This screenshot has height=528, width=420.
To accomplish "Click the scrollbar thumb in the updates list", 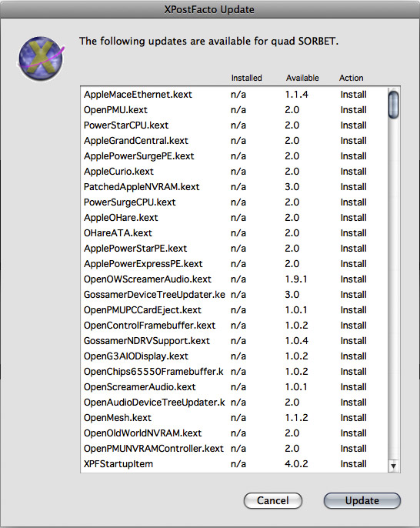I will point(393,105).
